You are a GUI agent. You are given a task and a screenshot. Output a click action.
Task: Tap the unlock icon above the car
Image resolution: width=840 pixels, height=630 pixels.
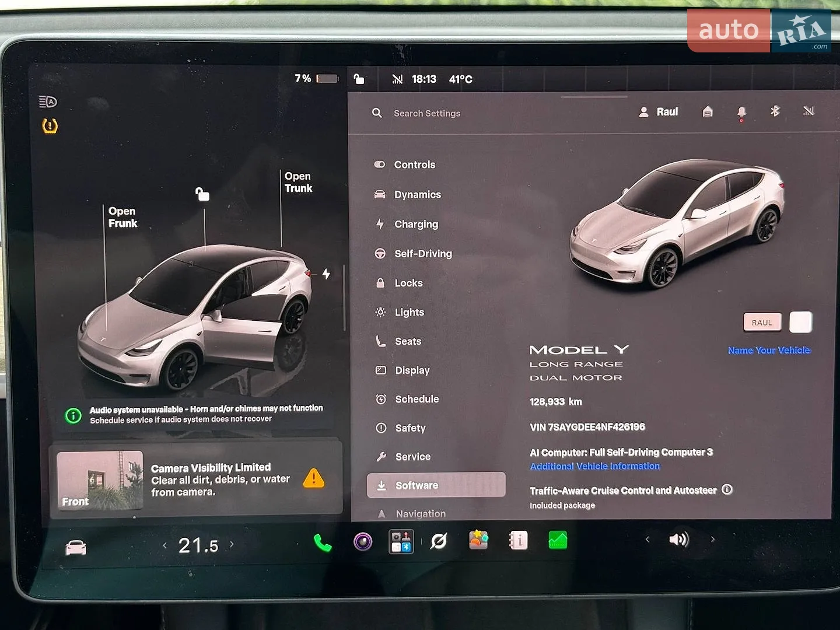[202, 194]
